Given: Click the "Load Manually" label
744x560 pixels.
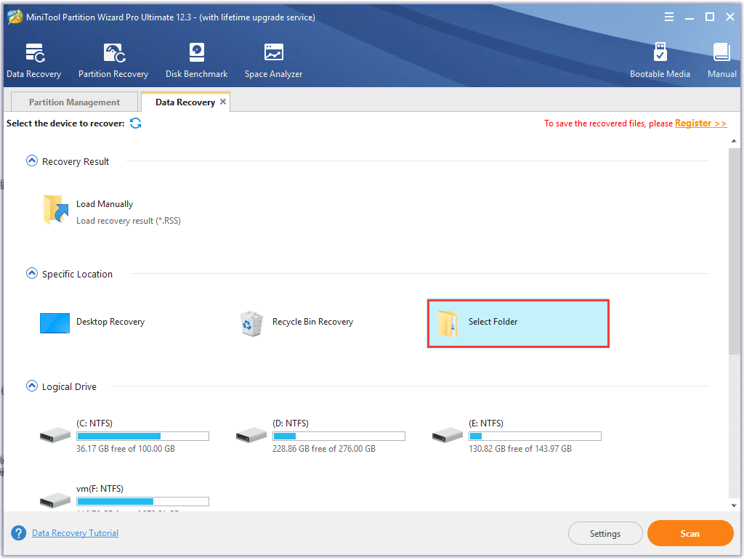Looking at the screenshot, I should point(105,204).
